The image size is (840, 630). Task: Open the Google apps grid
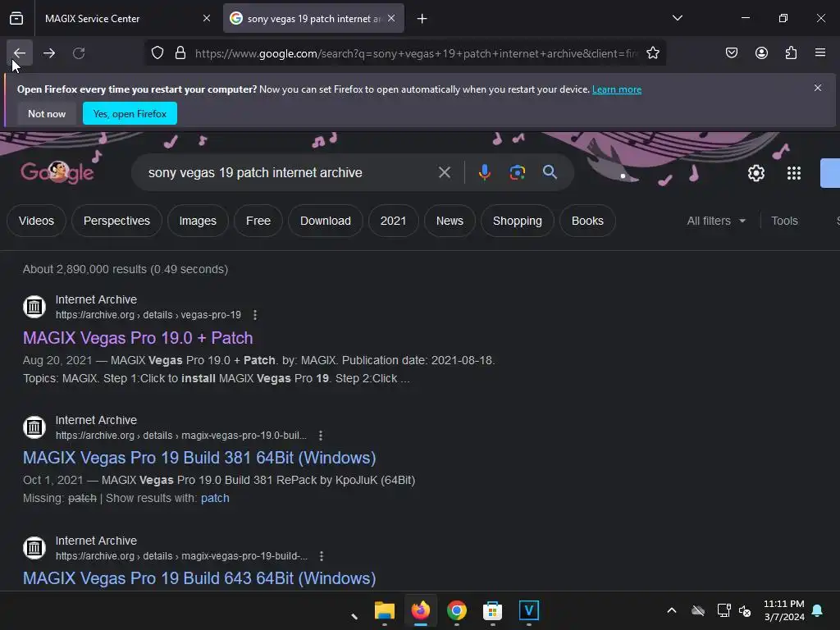pyautogui.click(x=793, y=173)
